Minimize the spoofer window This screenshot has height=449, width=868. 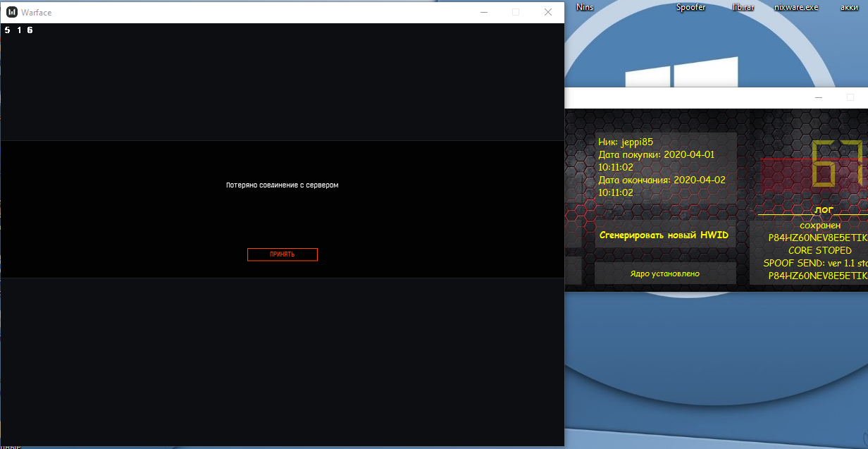819,97
